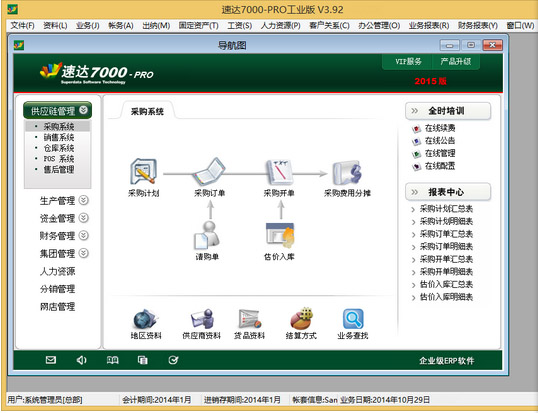Image resolution: width=538 pixels, height=413 pixels.
Task: Open the 帐务(A) menu
Action: [x=120, y=25]
